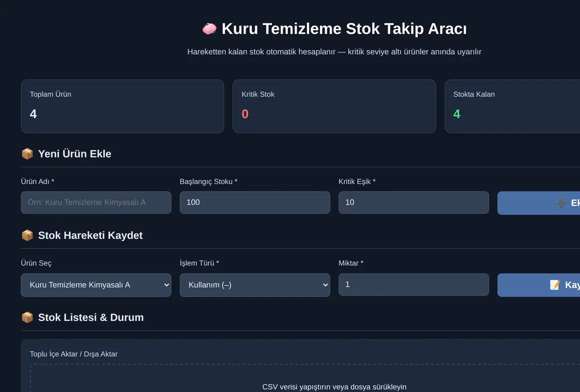
Task: Click the CSV paste drop zone
Action: pos(305,378)
